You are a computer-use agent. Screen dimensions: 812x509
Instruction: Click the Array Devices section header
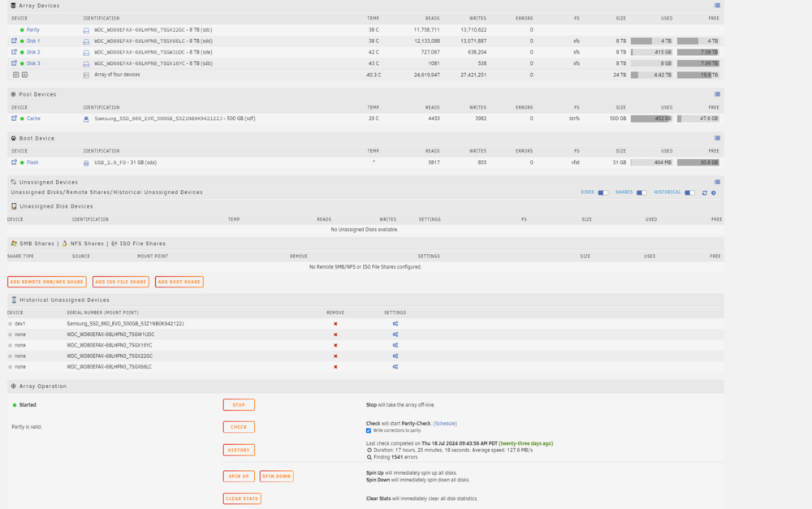[x=365, y=6]
